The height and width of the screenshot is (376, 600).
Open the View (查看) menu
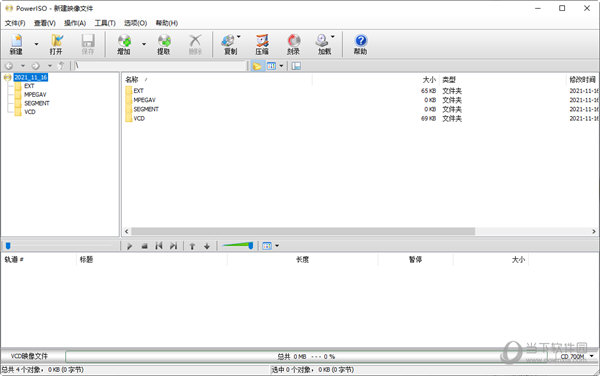[45, 23]
